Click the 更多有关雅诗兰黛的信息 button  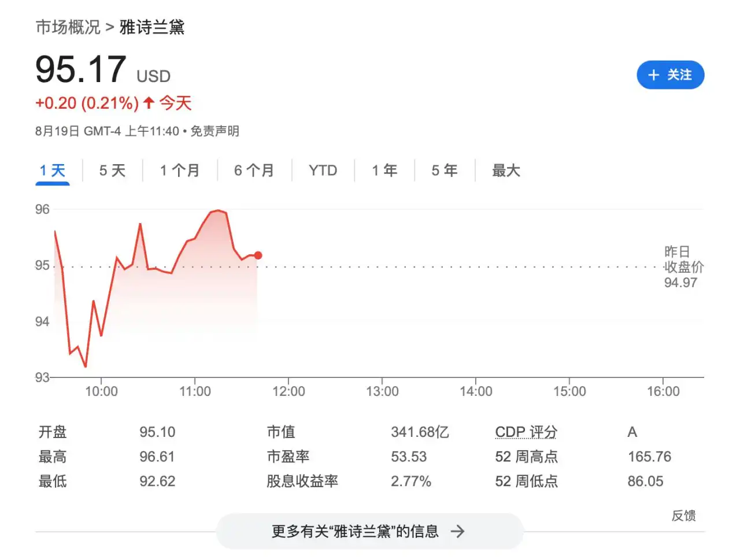369,531
